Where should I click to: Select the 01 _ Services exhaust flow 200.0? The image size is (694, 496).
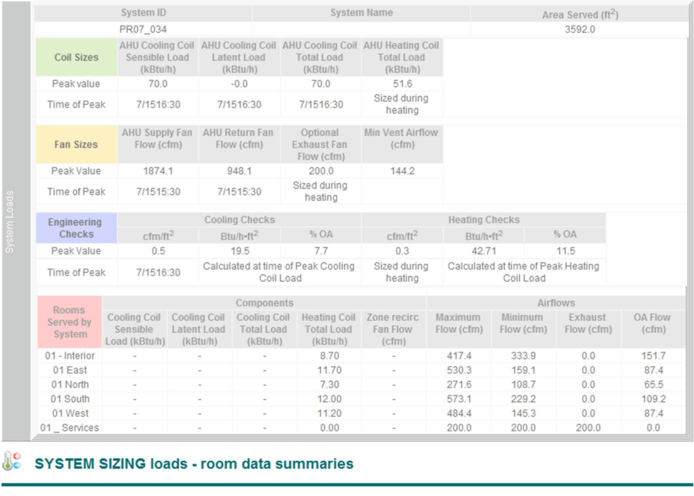[588, 428]
